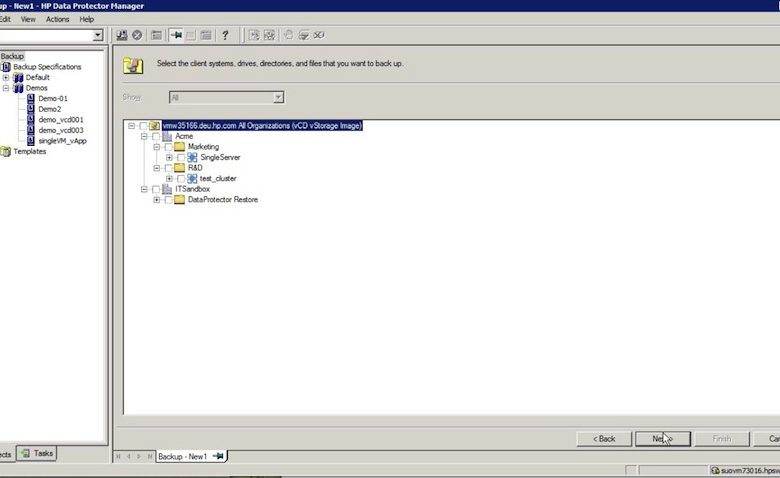This screenshot has height=478, width=780.
Task: Select the demo_vcd001 backup specification
Action: coord(61,120)
